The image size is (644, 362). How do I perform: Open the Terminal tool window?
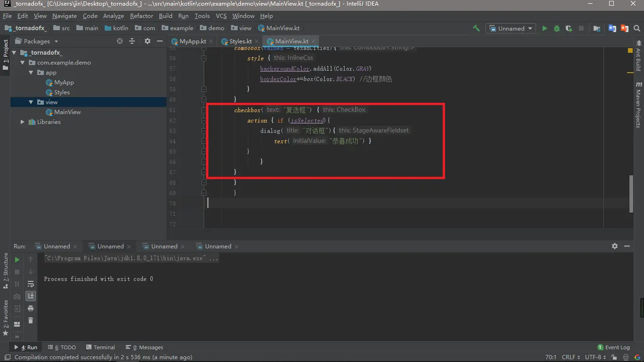pos(100,347)
